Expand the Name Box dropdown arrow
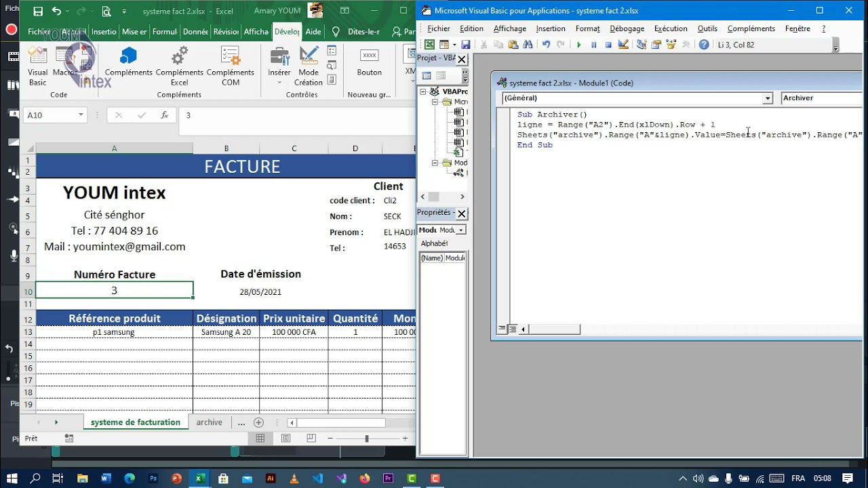 (x=81, y=115)
